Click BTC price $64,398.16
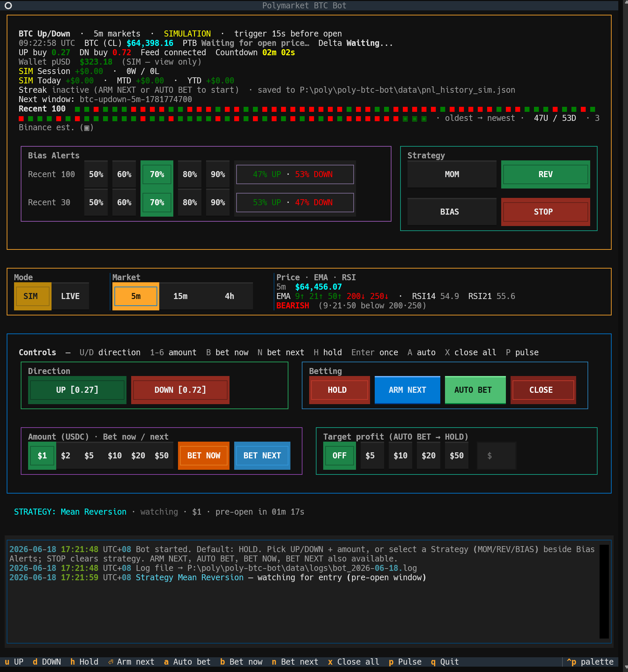The width and height of the screenshot is (628, 672). pyautogui.click(x=150, y=43)
